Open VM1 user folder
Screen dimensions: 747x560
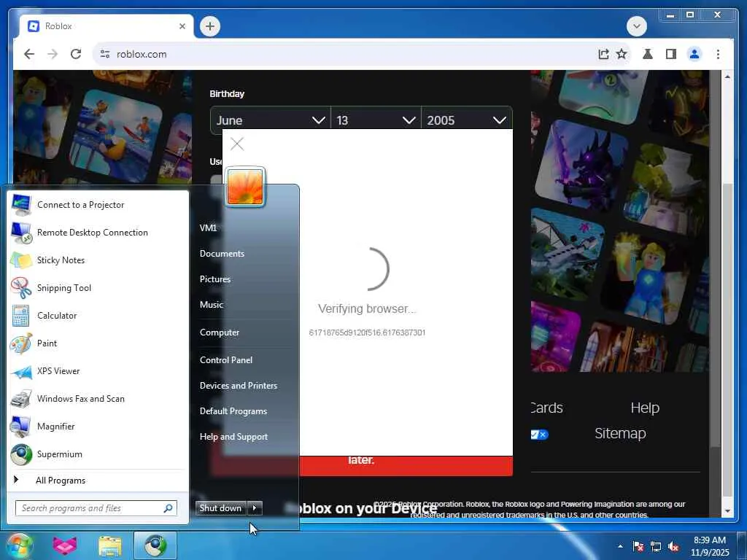[208, 227]
